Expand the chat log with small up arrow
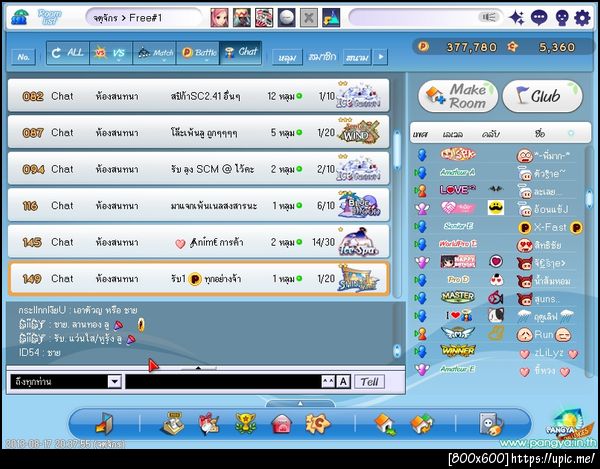This screenshot has width=600, height=469. point(198,368)
